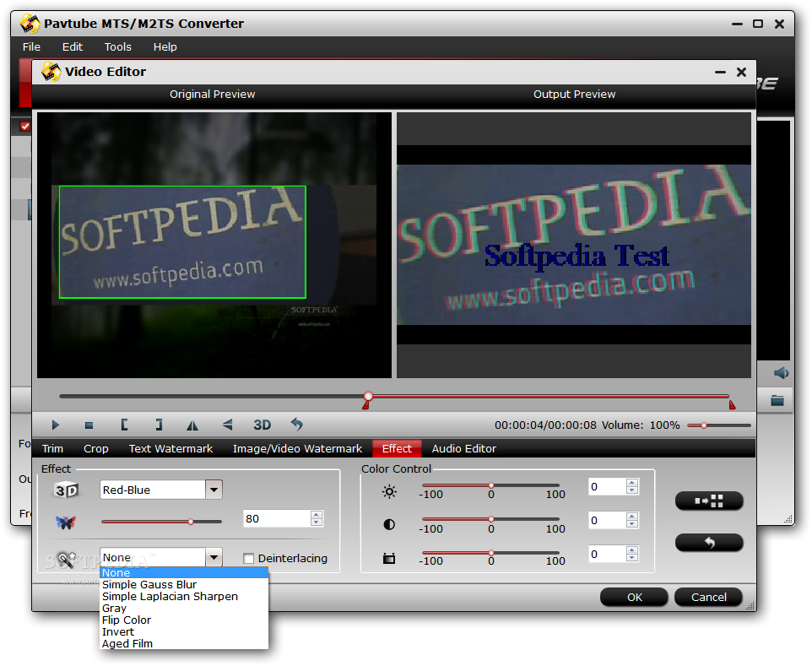
Task: Enable Deinterlacing checkbox
Action: 248,558
